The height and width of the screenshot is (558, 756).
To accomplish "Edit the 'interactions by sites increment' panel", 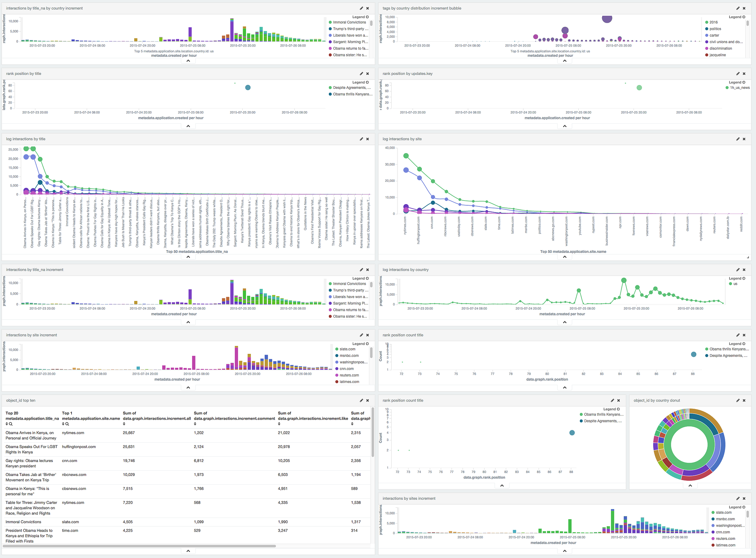I will coord(737,499).
